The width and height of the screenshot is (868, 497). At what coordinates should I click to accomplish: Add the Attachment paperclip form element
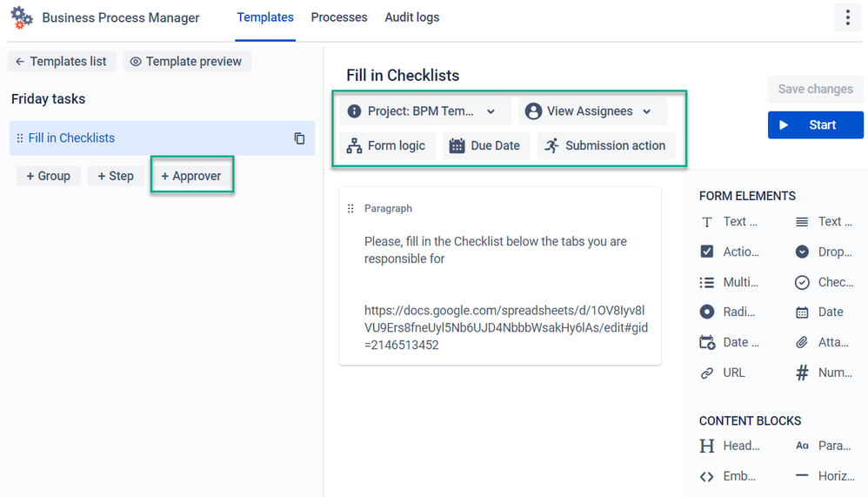coord(825,342)
